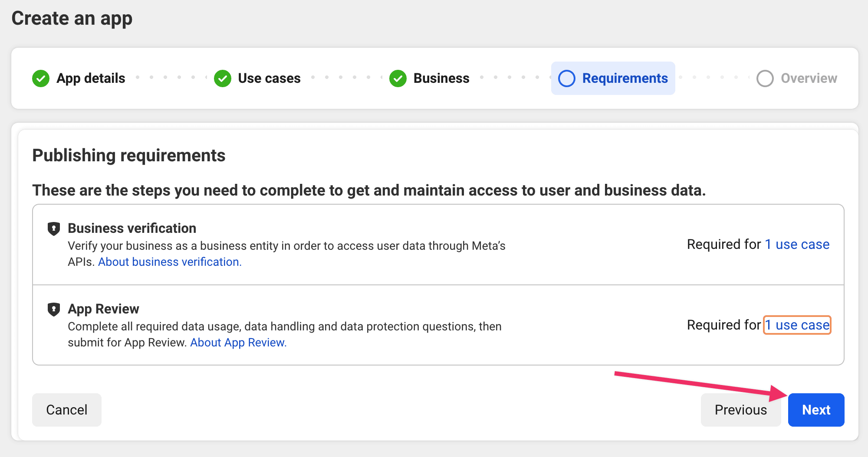Open the 1 use case link for Business verification
The image size is (868, 457).
coord(797,245)
